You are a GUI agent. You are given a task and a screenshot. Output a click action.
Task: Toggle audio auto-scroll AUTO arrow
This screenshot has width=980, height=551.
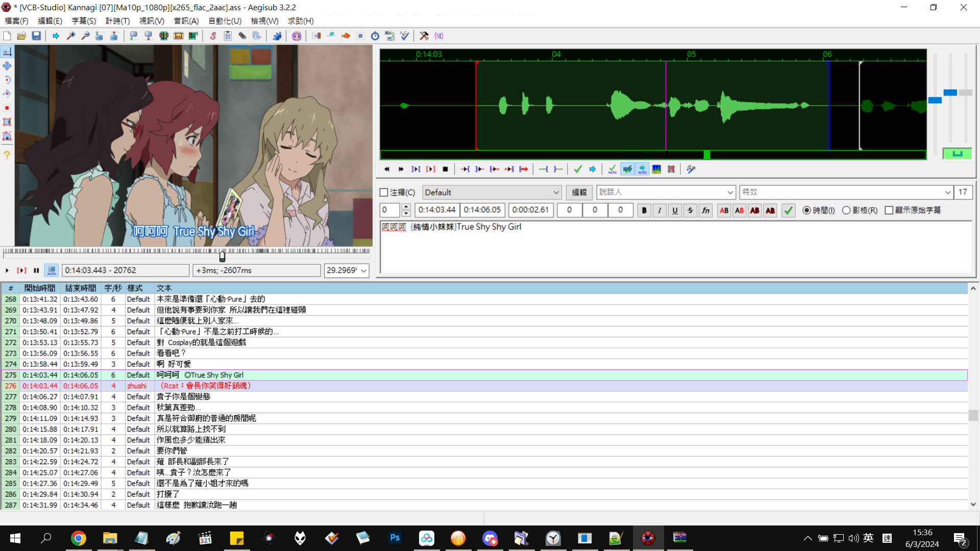pos(642,169)
